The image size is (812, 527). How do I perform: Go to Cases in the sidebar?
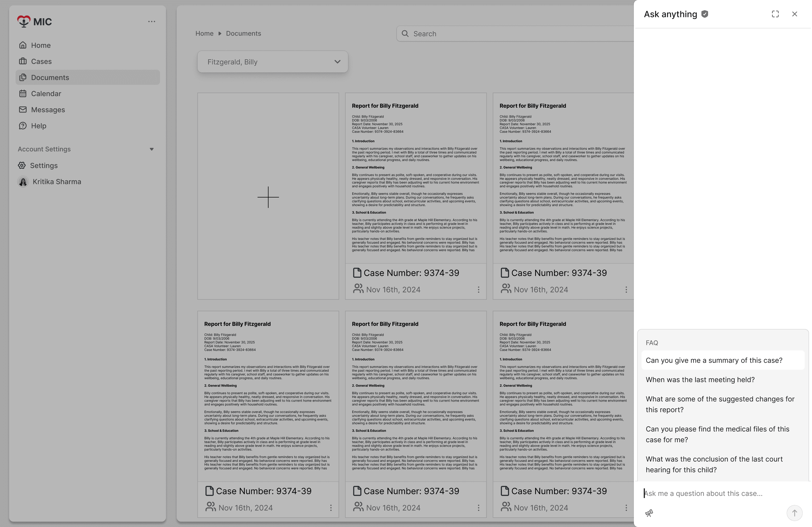pos(41,61)
